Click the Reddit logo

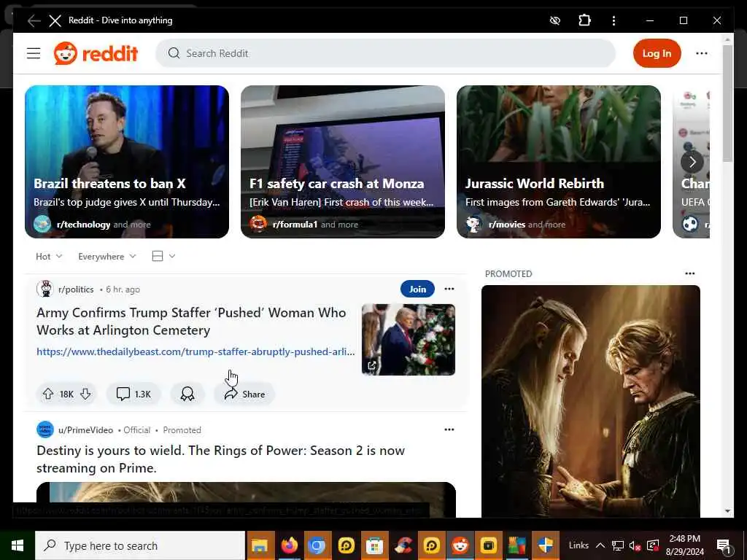click(x=96, y=53)
